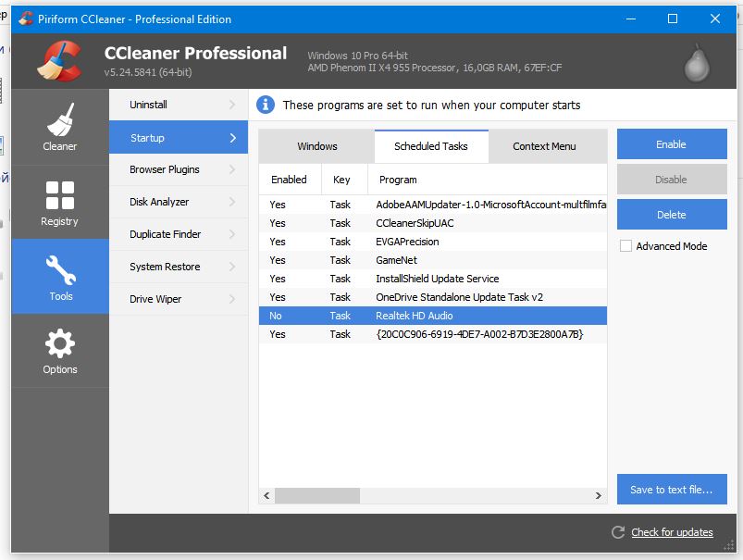Switch to the Windows tab

317,146
